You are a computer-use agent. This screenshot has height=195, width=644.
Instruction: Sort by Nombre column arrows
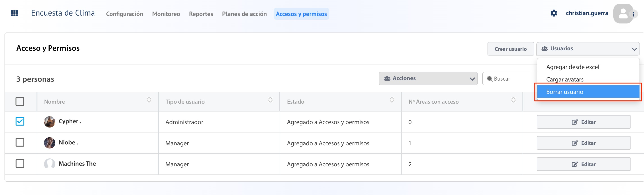(149, 100)
